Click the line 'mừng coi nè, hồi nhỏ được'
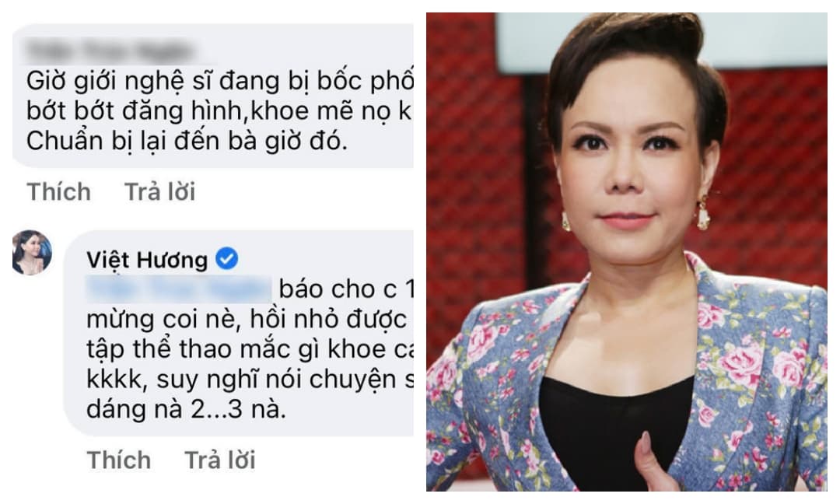Screen dimensions: 840x504 [247, 320]
